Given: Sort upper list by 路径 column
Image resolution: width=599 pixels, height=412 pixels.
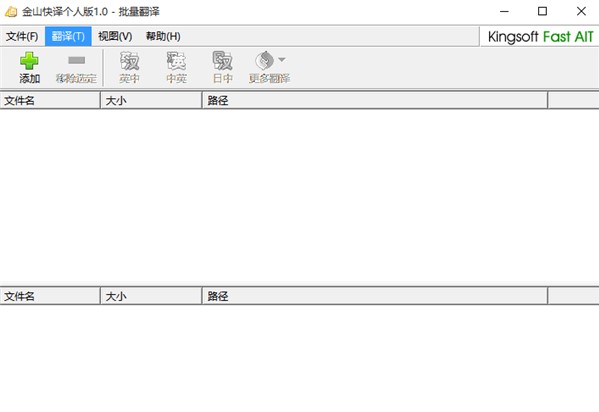Looking at the screenshot, I should coord(375,101).
